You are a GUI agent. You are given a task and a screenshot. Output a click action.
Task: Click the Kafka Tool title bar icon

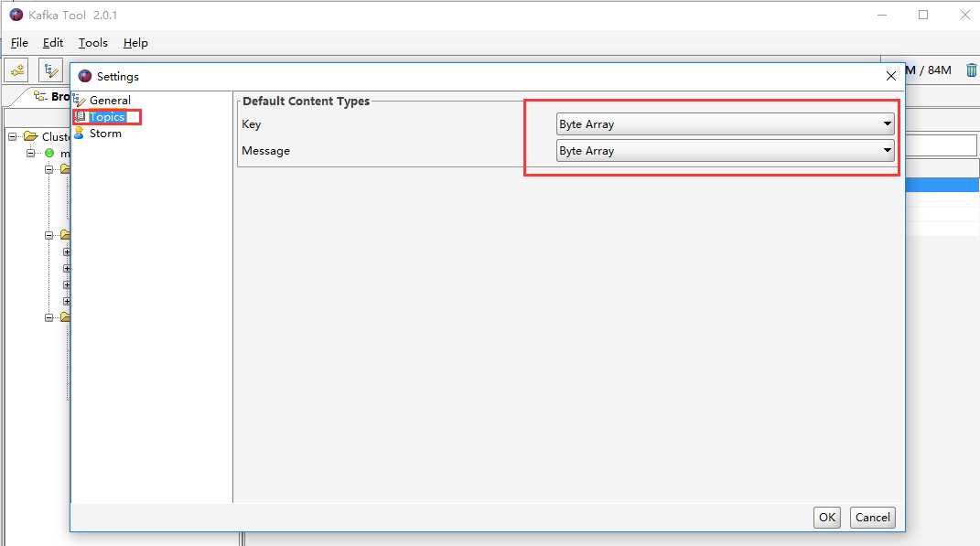(x=16, y=15)
